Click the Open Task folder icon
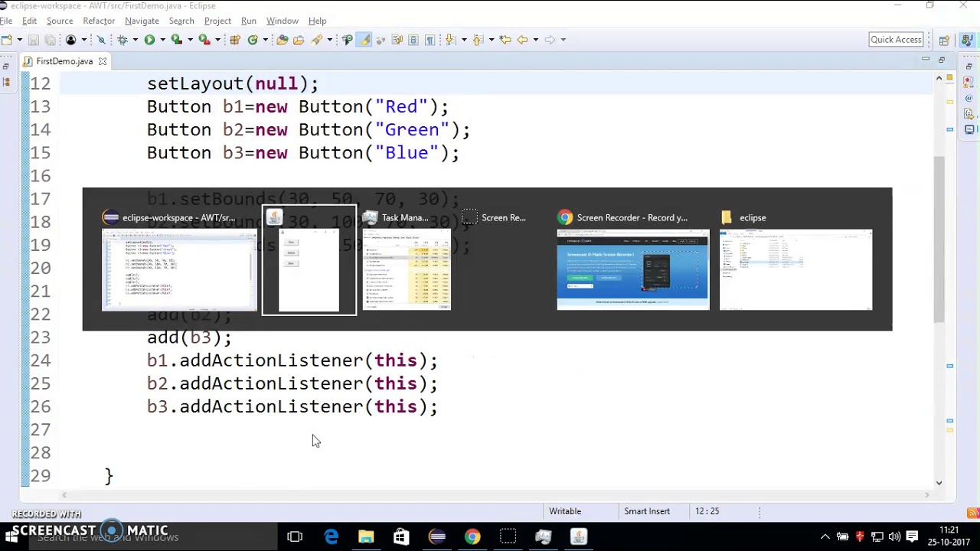The height and width of the screenshot is (551, 980). coord(299,40)
